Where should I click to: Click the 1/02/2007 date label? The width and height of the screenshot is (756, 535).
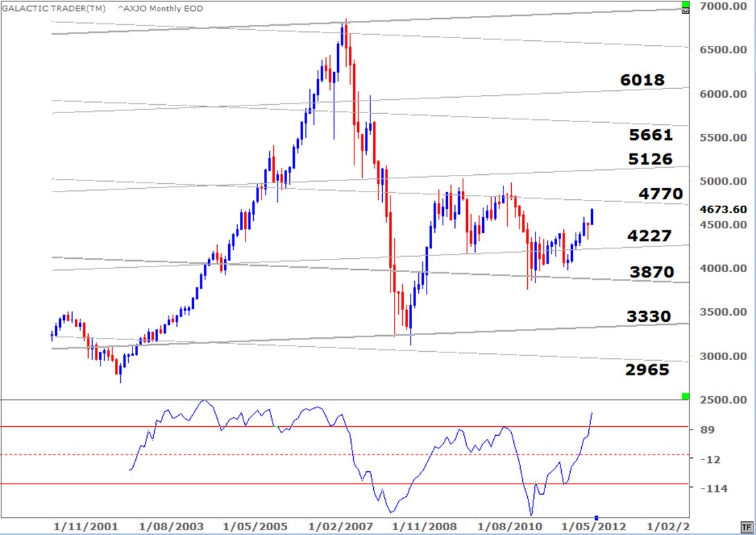(341, 526)
